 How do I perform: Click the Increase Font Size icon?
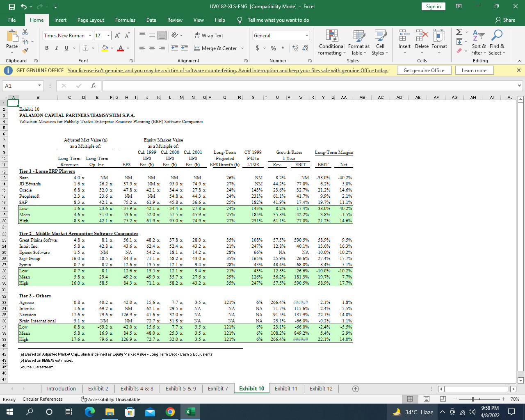[118, 36]
